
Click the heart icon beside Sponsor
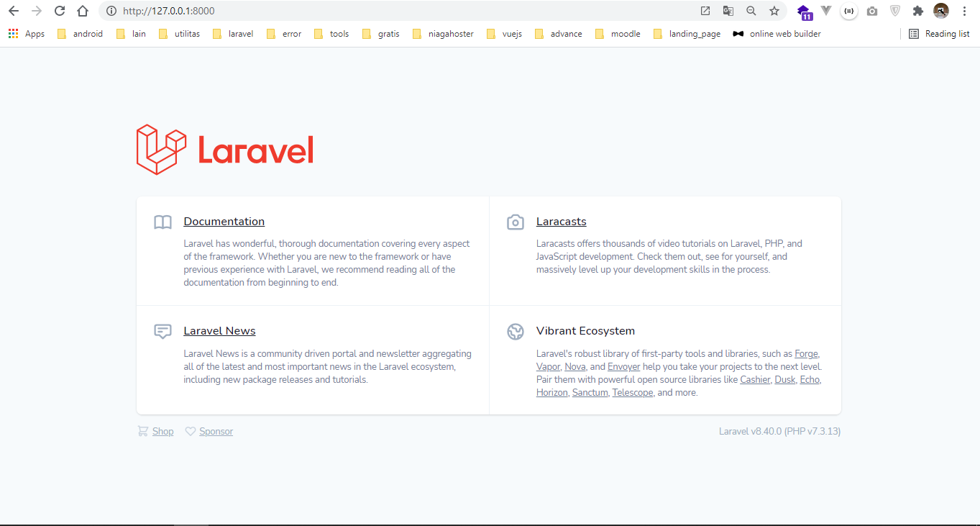click(x=191, y=431)
